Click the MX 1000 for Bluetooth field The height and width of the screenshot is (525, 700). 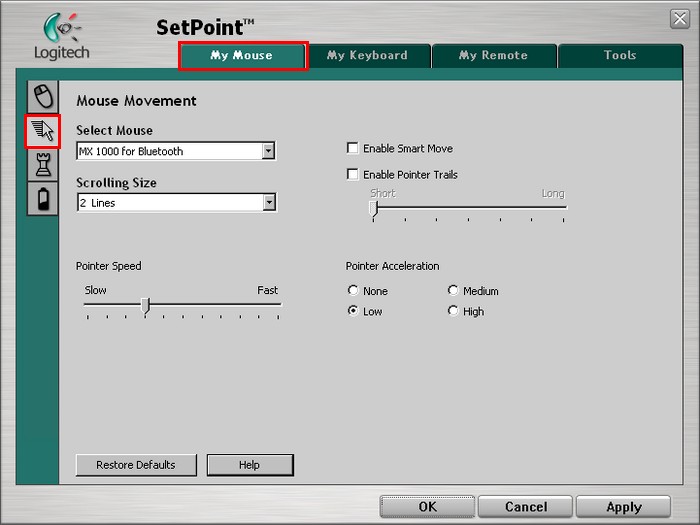click(176, 151)
